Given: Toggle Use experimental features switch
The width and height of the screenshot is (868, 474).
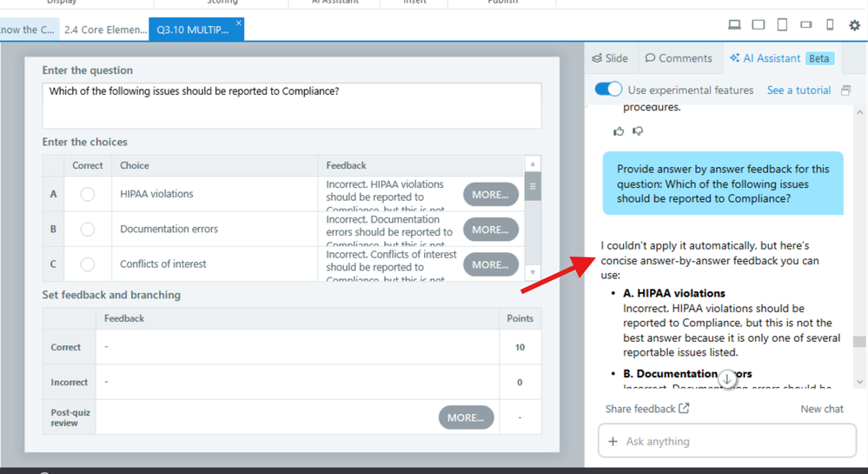Looking at the screenshot, I should pyautogui.click(x=608, y=90).
